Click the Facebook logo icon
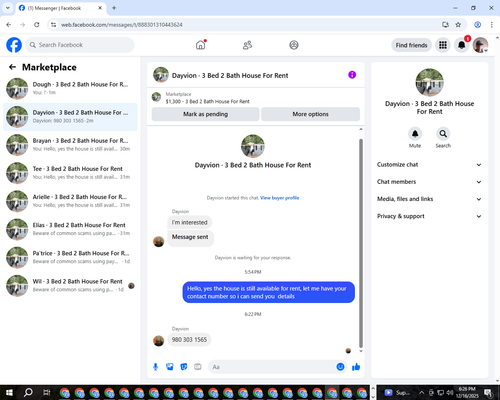The image size is (500, 400). 14,45
